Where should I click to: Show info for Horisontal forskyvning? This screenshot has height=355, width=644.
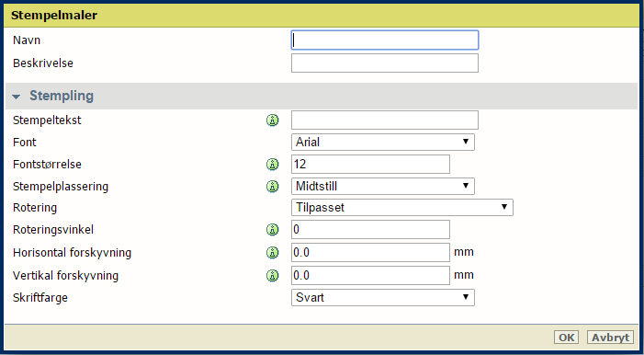click(x=272, y=253)
